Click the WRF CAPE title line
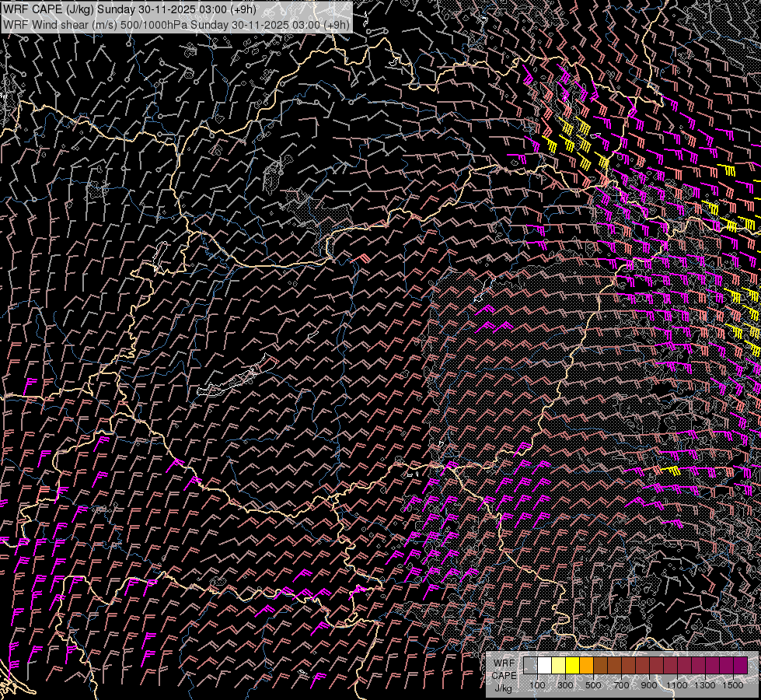 129,9
